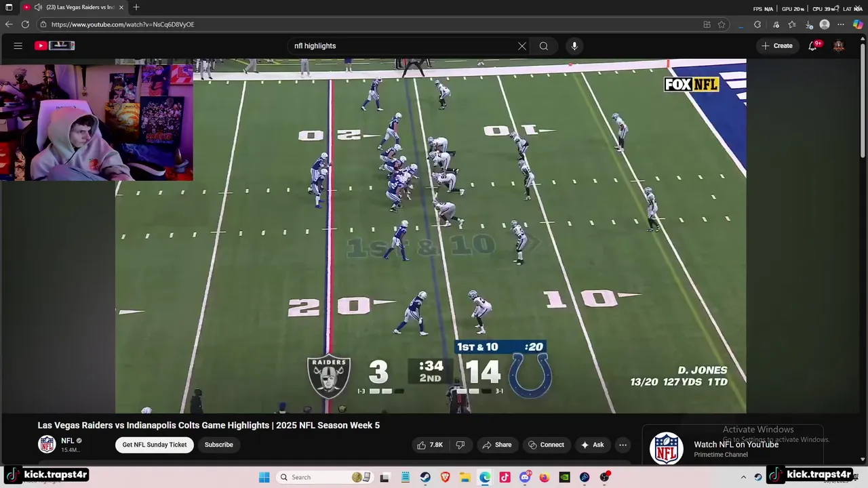Open a new browser tab
868x488 pixels.
(x=136, y=7)
